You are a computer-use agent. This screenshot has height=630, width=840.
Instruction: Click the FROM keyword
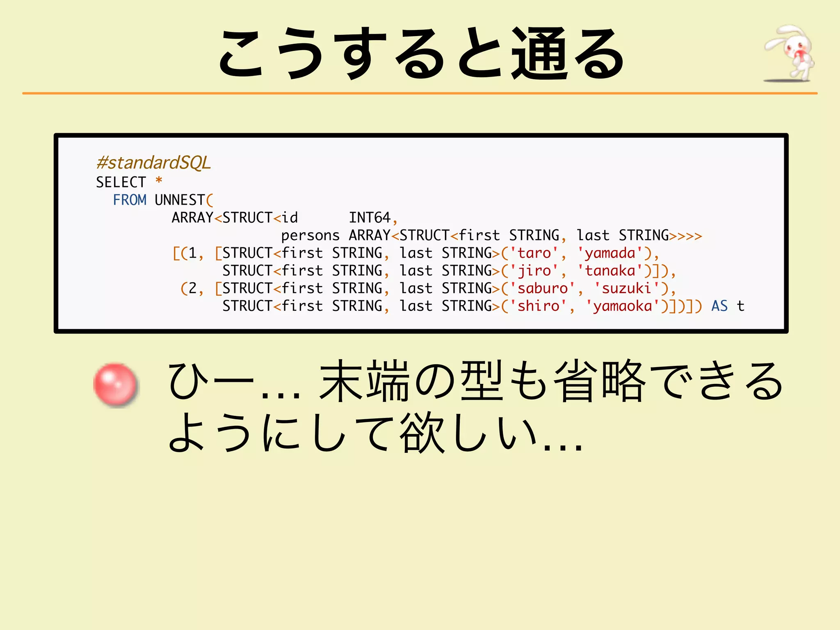click(130, 200)
